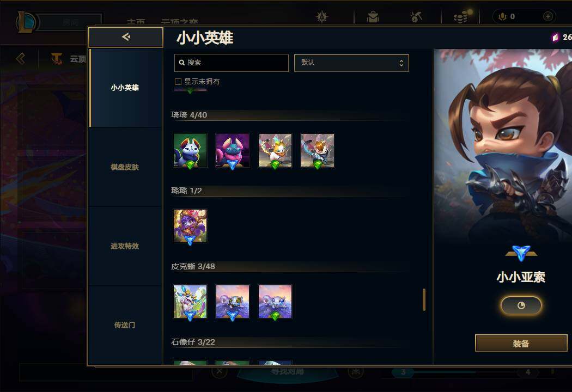
Task: Click the purple currency gem icon
Action: [x=555, y=37]
